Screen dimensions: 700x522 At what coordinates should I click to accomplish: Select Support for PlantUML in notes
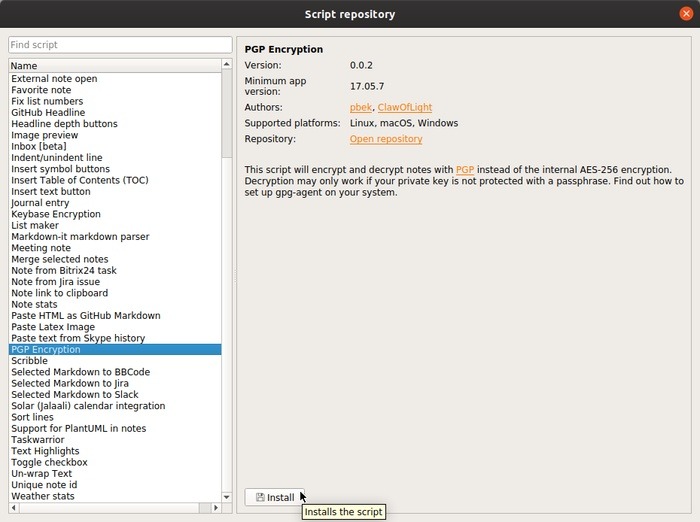click(115, 429)
